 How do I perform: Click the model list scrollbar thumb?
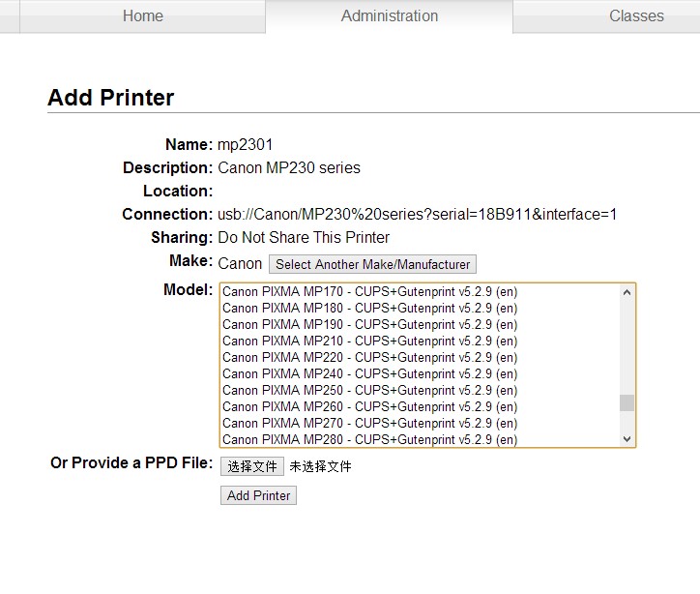coord(627,402)
